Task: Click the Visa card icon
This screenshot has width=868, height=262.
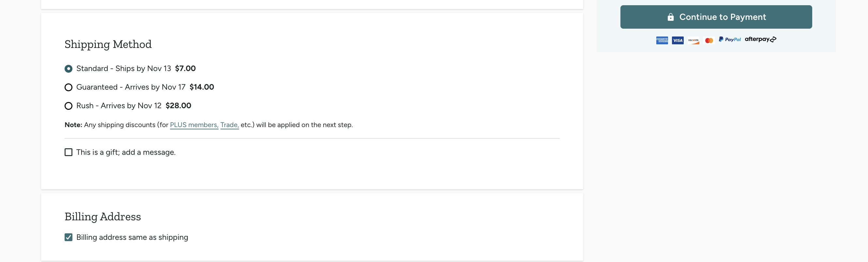Action: pyautogui.click(x=677, y=40)
